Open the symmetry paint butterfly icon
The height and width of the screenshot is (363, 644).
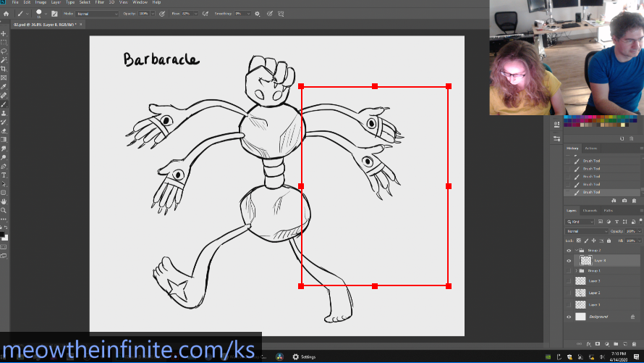tap(281, 14)
